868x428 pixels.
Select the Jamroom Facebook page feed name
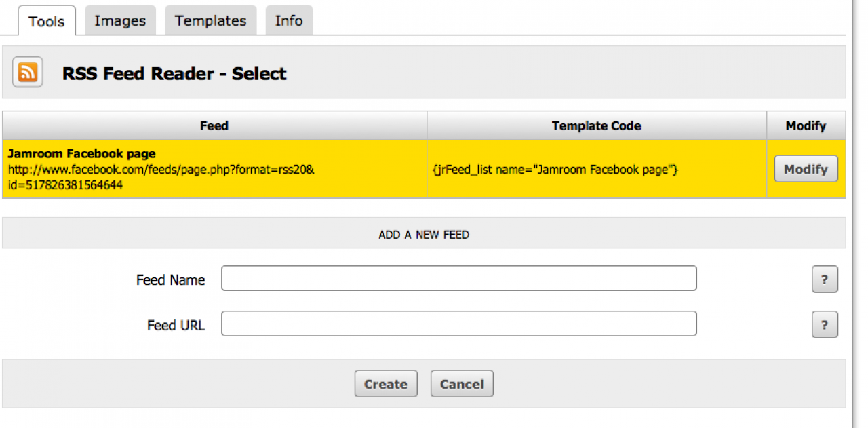tap(81, 154)
